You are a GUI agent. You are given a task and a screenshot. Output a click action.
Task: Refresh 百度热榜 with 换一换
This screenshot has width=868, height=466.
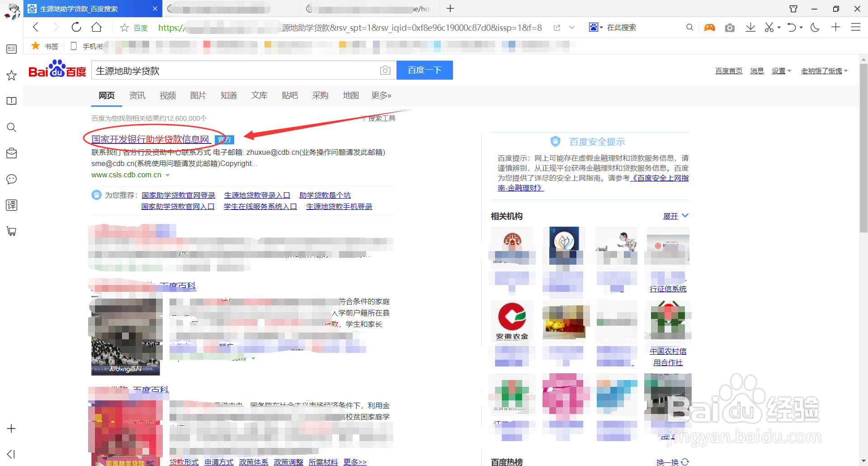coord(672,462)
